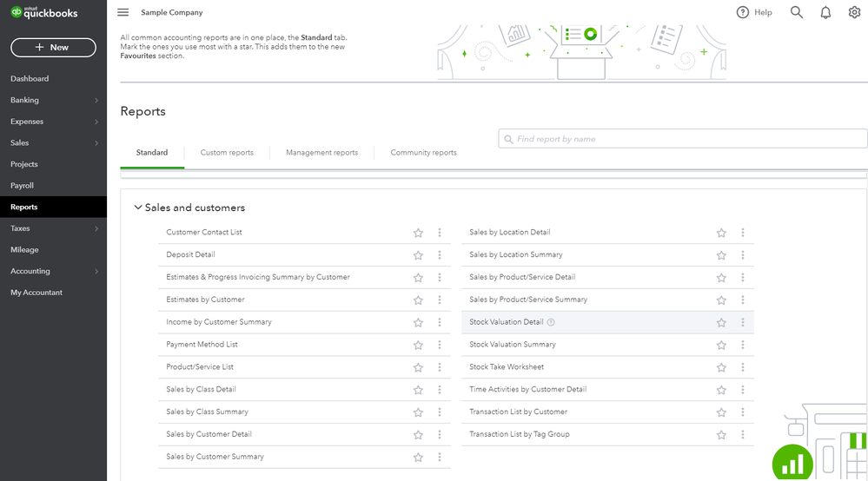
Task: Toggle the hamburger navigation menu
Action: point(123,12)
